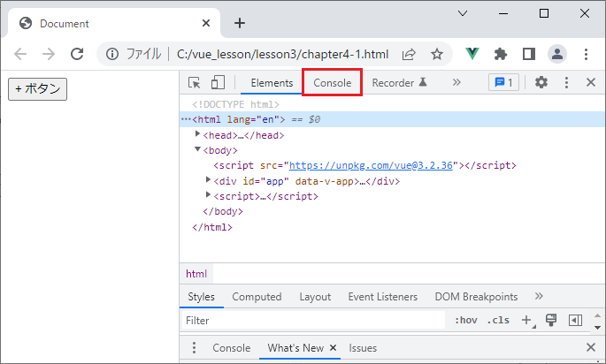The height and width of the screenshot is (364, 606).
Task: Expand the inline script node
Action: (208, 194)
